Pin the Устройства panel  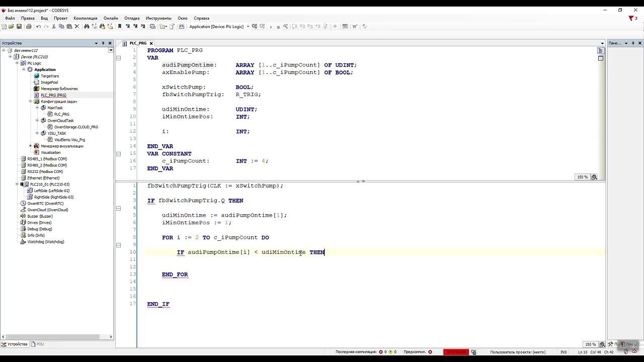[x=103, y=43]
